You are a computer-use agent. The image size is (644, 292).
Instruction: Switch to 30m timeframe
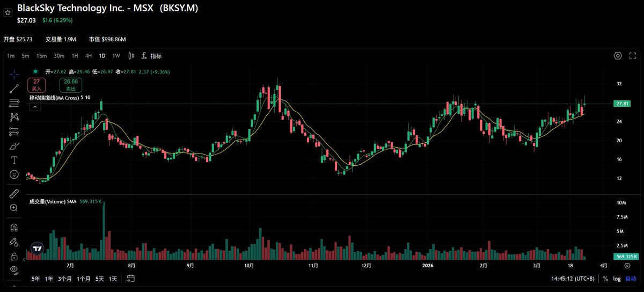(x=59, y=56)
